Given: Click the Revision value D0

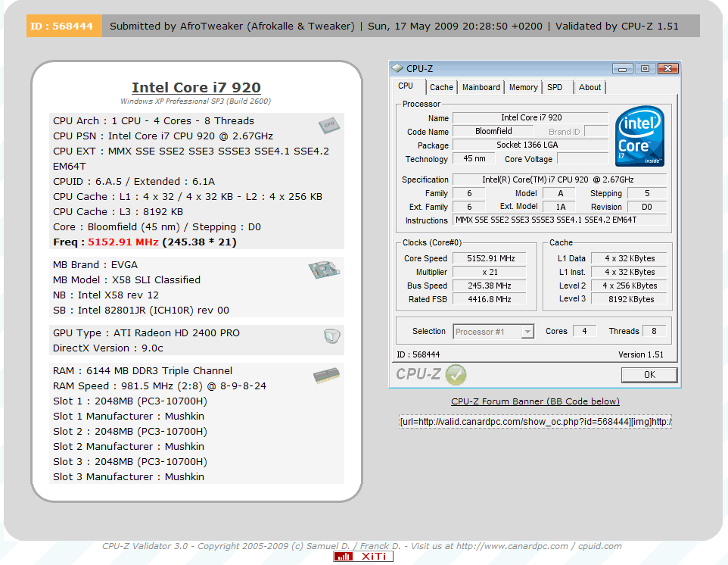Looking at the screenshot, I should coord(647,207).
